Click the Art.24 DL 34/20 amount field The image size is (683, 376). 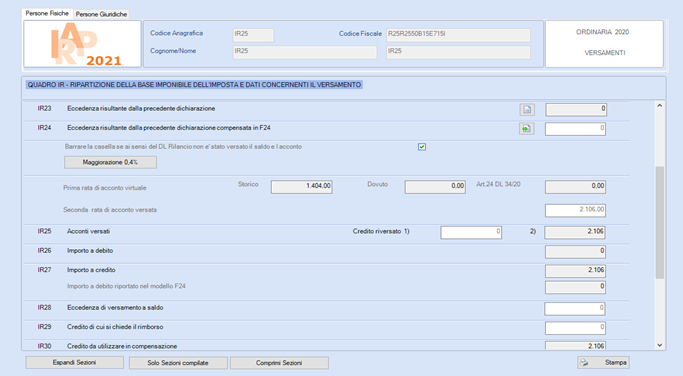(575, 187)
